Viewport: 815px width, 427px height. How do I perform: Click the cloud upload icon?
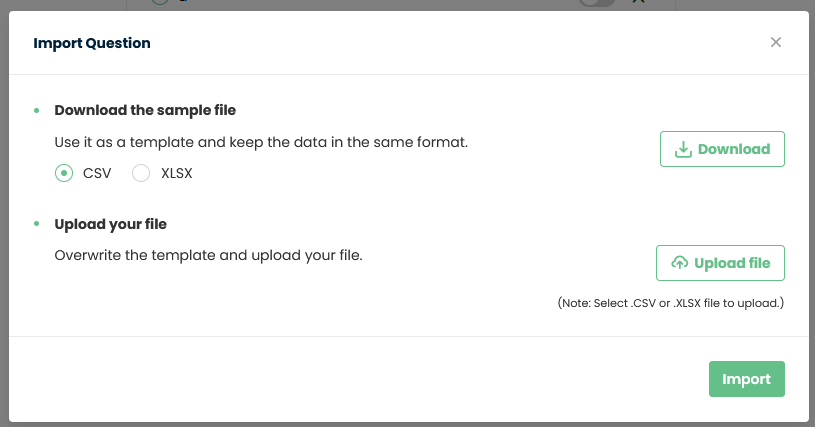(x=679, y=263)
